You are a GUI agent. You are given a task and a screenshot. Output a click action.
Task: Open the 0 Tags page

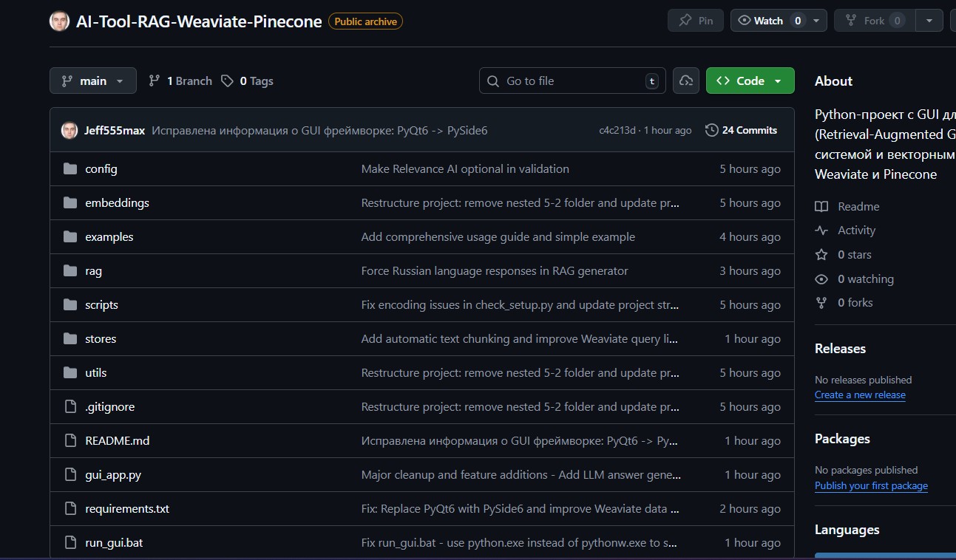click(248, 81)
